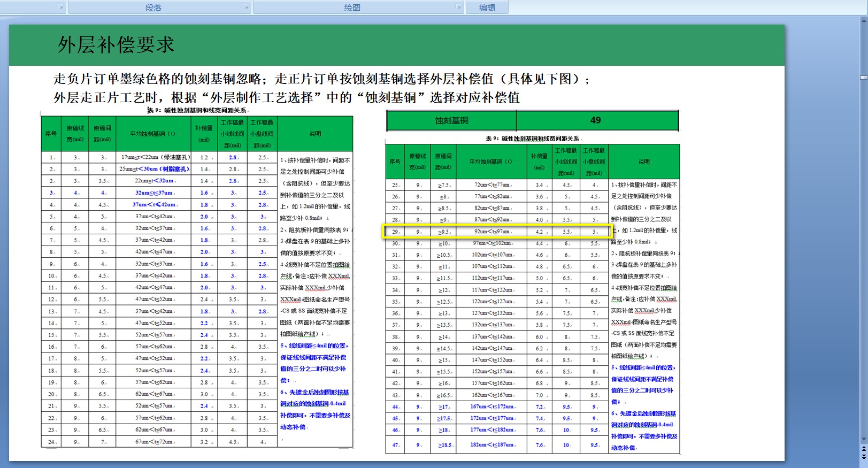Click 原稿间距 header in right table
This screenshot has height=468, width=868.
443,162
